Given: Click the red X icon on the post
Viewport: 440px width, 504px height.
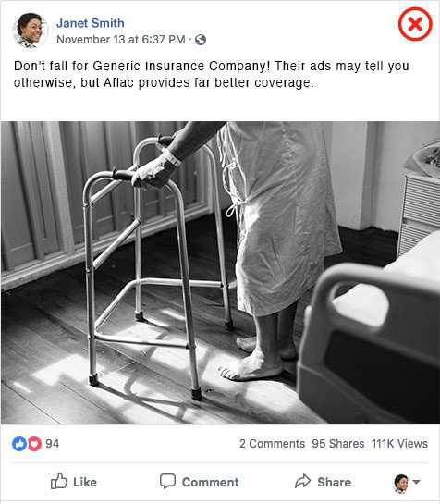Looking at the screenshot, I should point(415,24).
